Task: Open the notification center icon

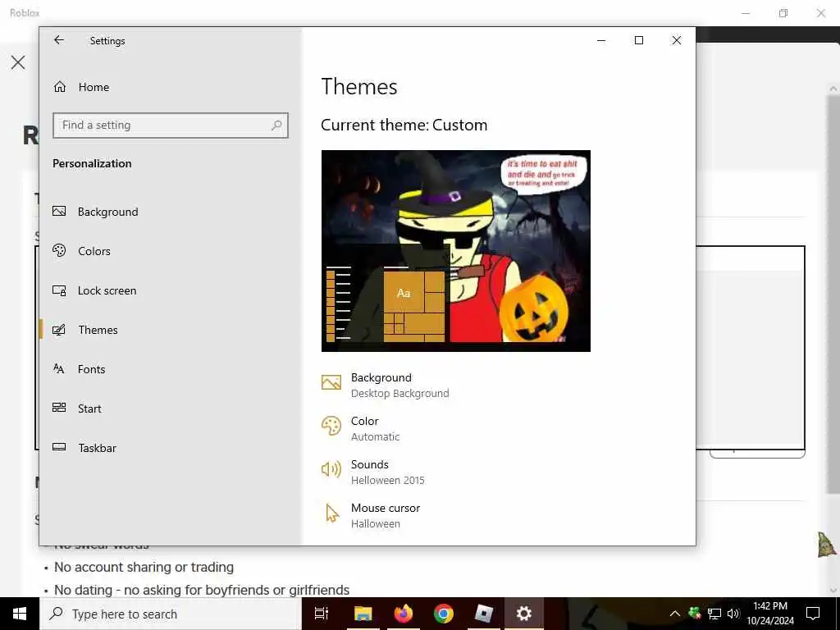Action: click(x=813, y=614)
